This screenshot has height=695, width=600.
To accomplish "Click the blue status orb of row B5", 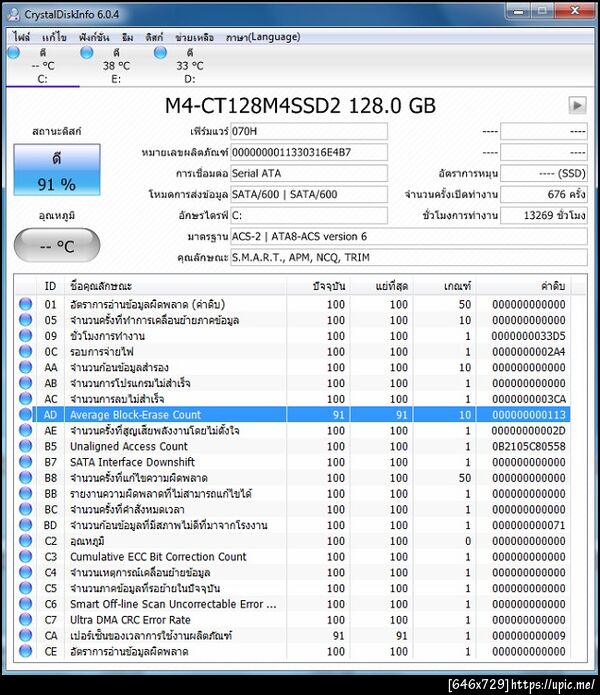I will click(x=26, y=446).
